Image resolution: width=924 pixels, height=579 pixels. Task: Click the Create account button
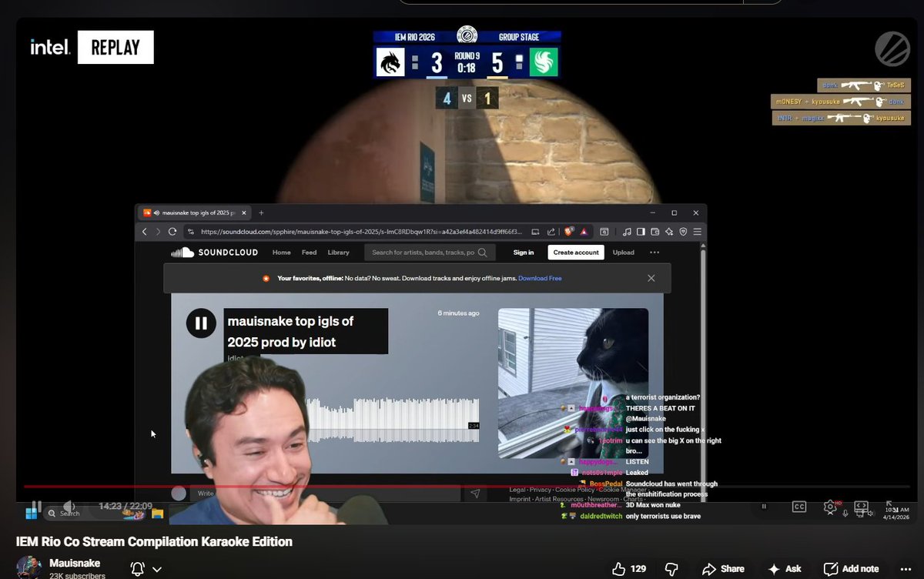(576, 253)
